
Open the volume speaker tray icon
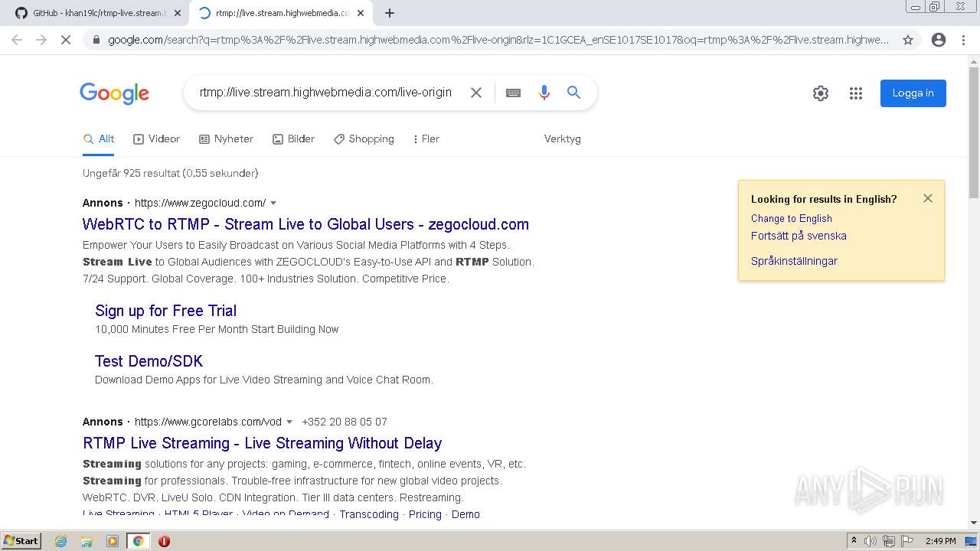tap(871, 541)
